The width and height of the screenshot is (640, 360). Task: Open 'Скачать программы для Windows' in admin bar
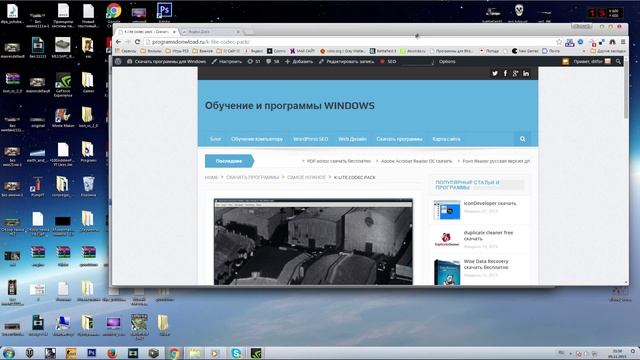(167, 62)
